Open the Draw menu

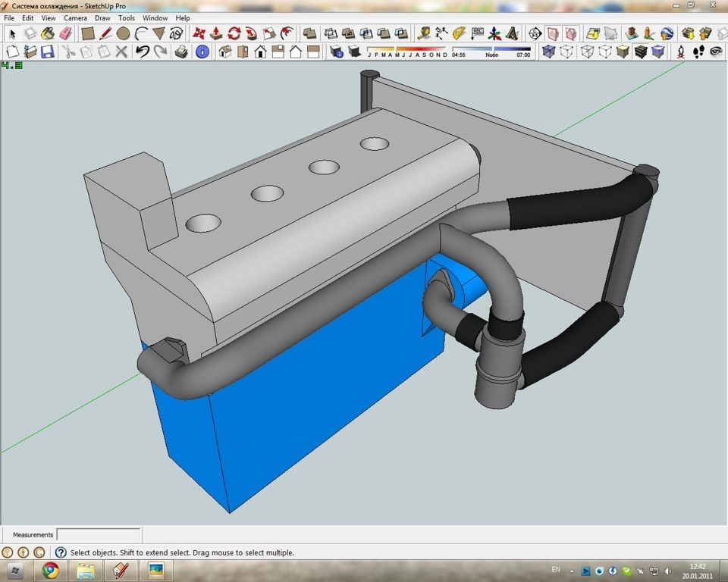[102, 18]
